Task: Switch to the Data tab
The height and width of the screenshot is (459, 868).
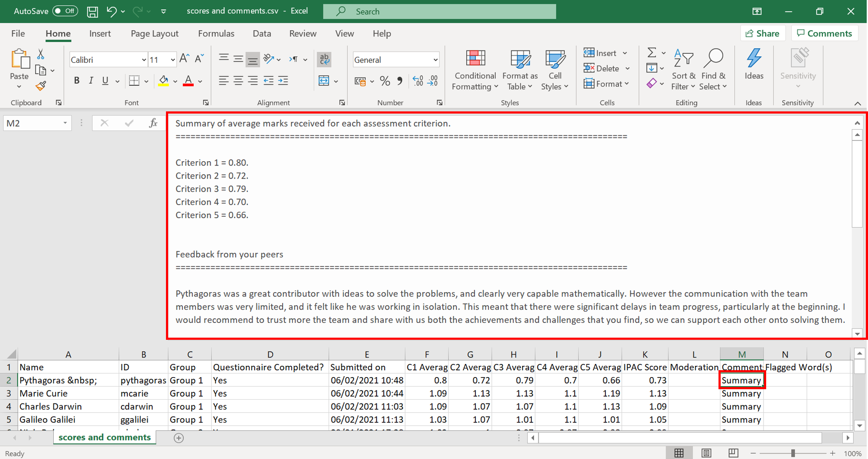Action: [262, 33]
